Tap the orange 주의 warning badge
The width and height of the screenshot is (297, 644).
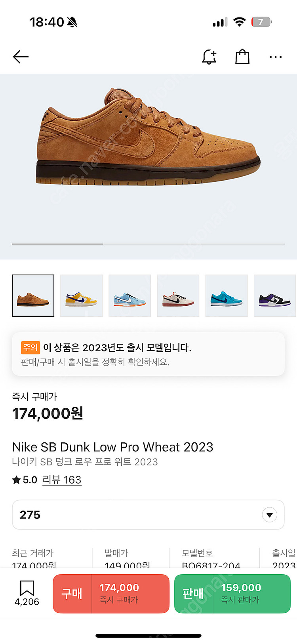pos(30,348)
